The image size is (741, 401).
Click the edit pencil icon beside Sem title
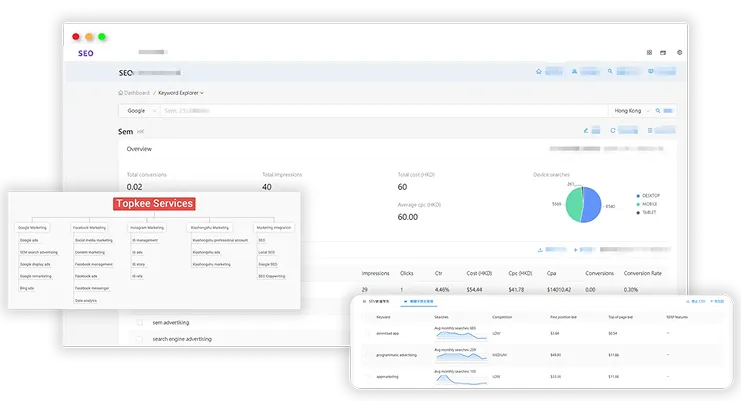point(585,130)
